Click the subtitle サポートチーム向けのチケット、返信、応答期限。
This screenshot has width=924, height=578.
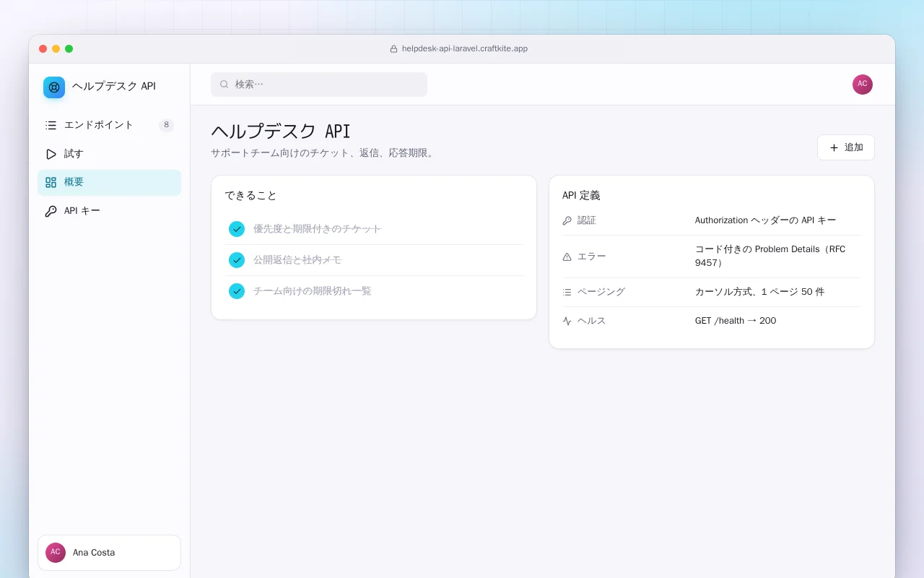click(x=324, y=153)
